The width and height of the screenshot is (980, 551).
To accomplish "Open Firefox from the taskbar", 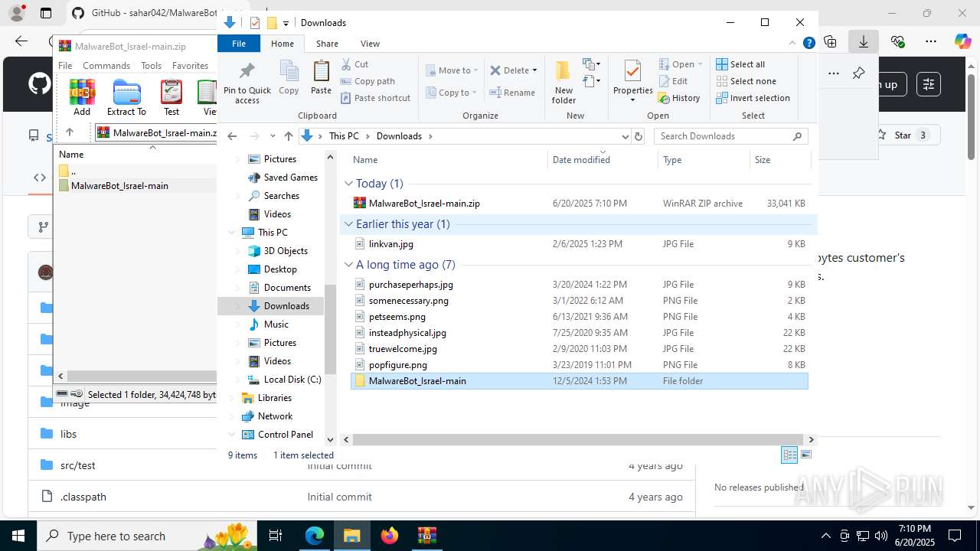I will click(390, 536).
